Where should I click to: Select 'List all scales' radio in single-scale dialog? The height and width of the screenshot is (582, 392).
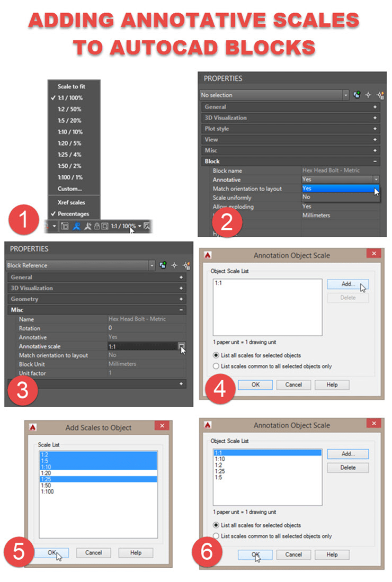coord(216,355)
